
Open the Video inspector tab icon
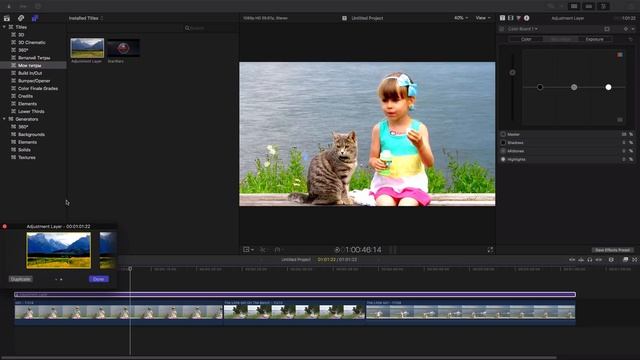click(511, 18)
